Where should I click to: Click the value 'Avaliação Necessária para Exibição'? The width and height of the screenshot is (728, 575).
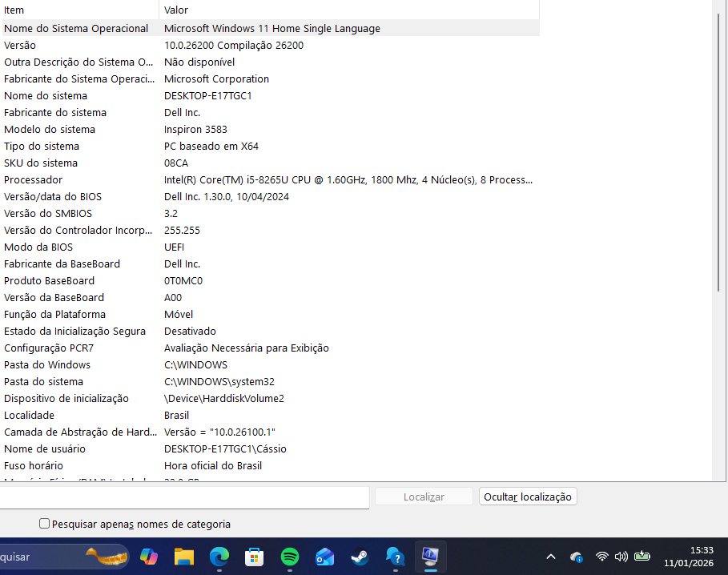tap(246, 348)
